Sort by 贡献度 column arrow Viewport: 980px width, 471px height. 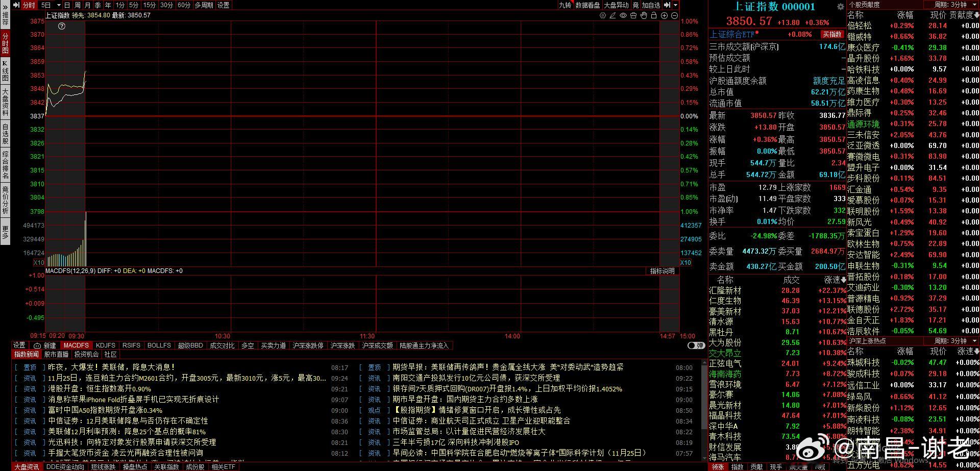[x=976, y=15]
